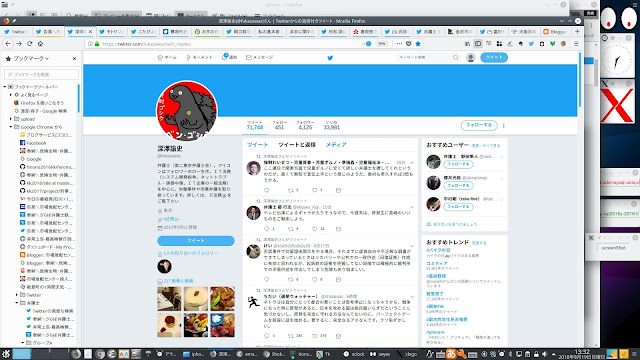
Task: Open the Godzilla profile picture
Action: pyautogui.click(x=187, y=111)
